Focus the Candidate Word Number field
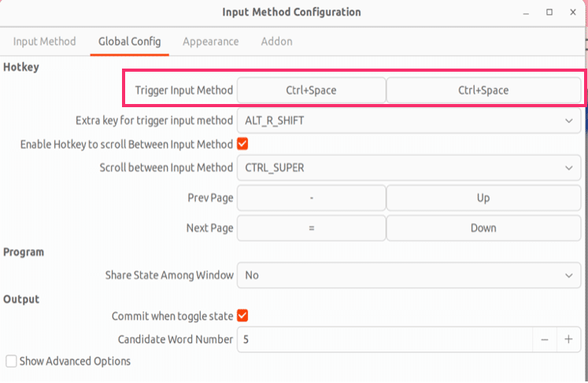Screen dimensions: 588x383 [385, 340]
